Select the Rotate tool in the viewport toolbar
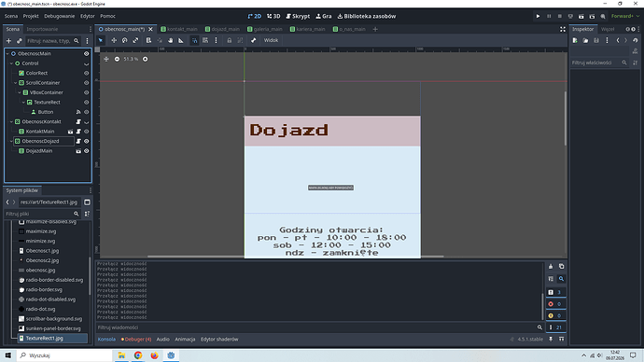This screenshot has height=362, width=644. click(124, 40)
